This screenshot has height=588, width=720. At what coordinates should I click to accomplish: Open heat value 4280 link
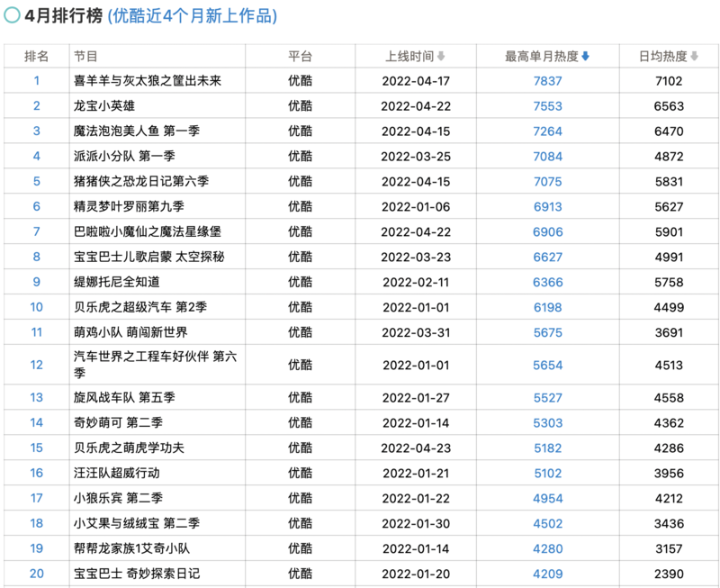[547, 548]
